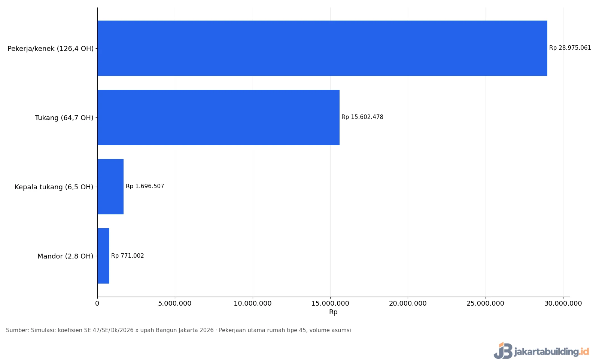Click the value 'Rp 1.696.507'

(145, 186)
